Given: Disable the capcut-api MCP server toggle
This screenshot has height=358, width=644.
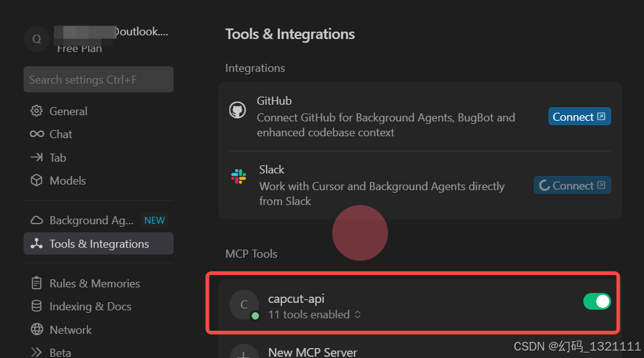Looking at the screenshot, I should [x=597, y=302].
